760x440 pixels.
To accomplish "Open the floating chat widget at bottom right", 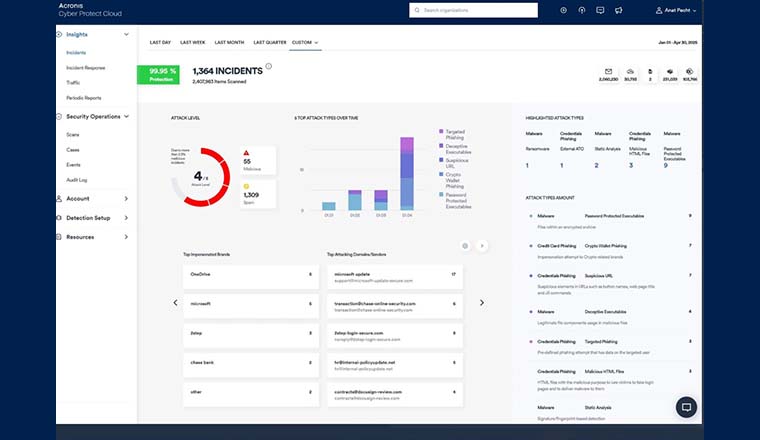I will 686,406.
